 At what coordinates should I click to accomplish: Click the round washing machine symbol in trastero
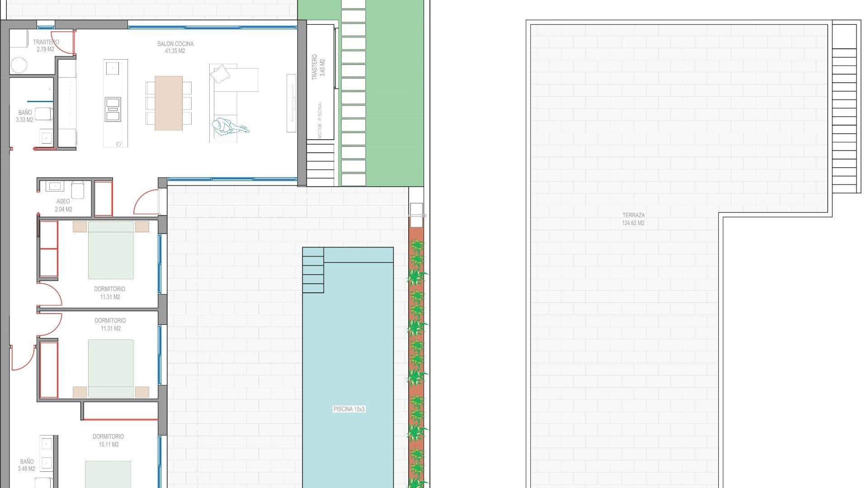(19, 65)
